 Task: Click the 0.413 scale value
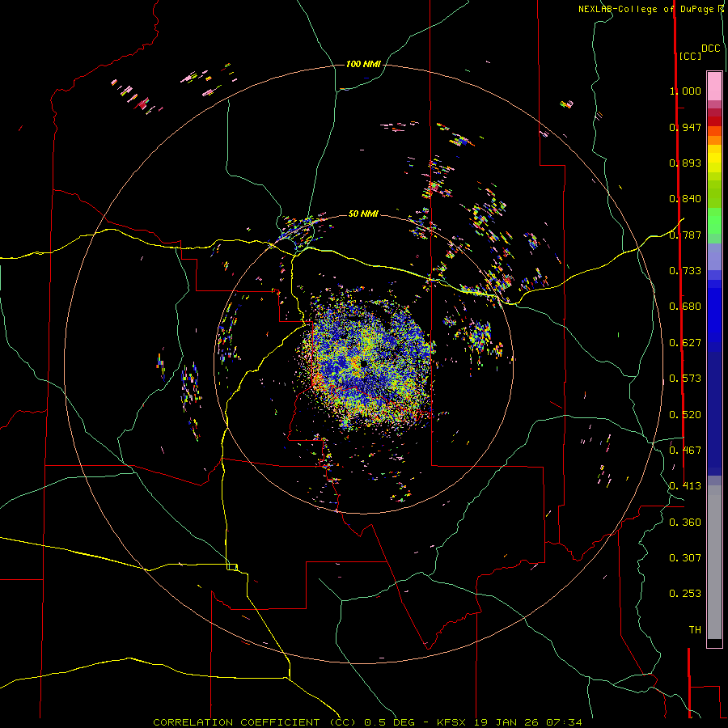pyautogui.click(x=685, y=486)
